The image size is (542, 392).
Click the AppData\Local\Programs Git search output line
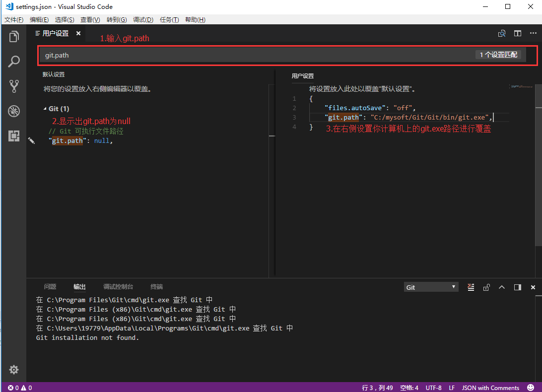[x=165, y=328]
